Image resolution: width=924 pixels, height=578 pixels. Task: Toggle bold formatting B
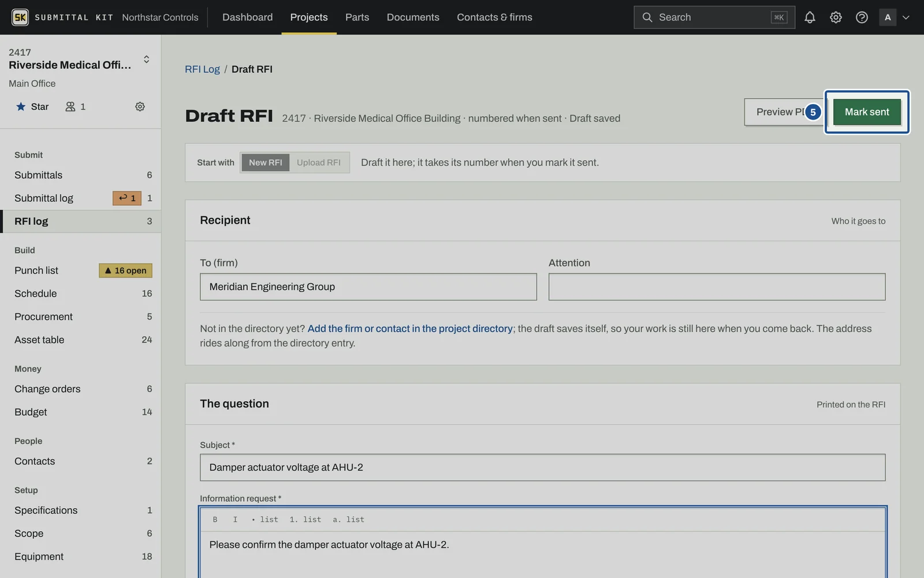pyautogui.click(x=215, y=520)
